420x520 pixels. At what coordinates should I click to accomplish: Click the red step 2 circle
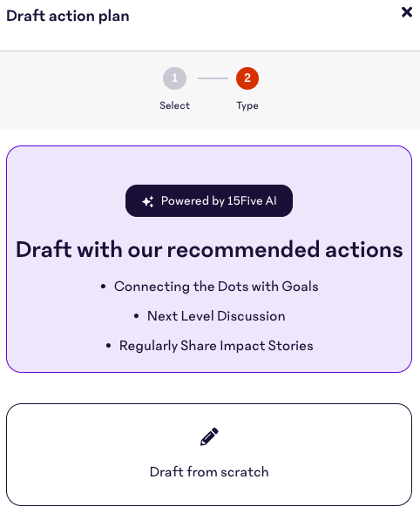pos(247,78)
